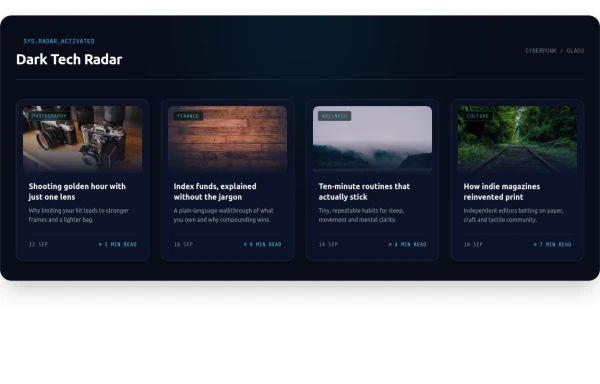This screenshot has width=600, height=384.
Task: Select the PHOTOGRAPHY category tag
Action: point(49,116)
